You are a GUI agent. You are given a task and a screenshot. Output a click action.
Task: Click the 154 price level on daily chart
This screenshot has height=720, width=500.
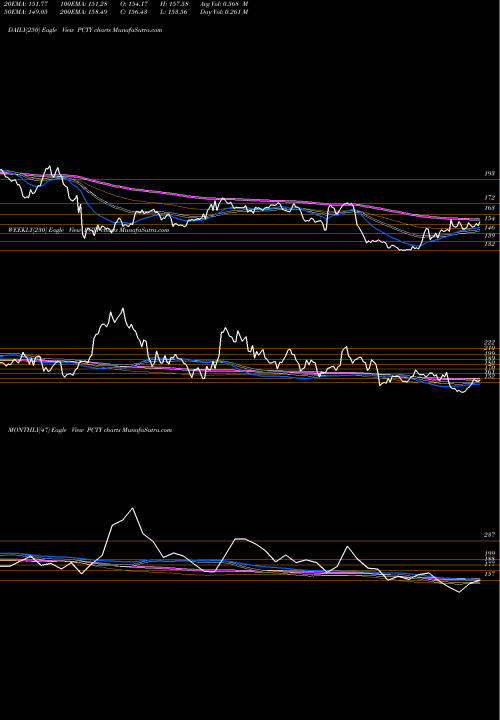490,219
